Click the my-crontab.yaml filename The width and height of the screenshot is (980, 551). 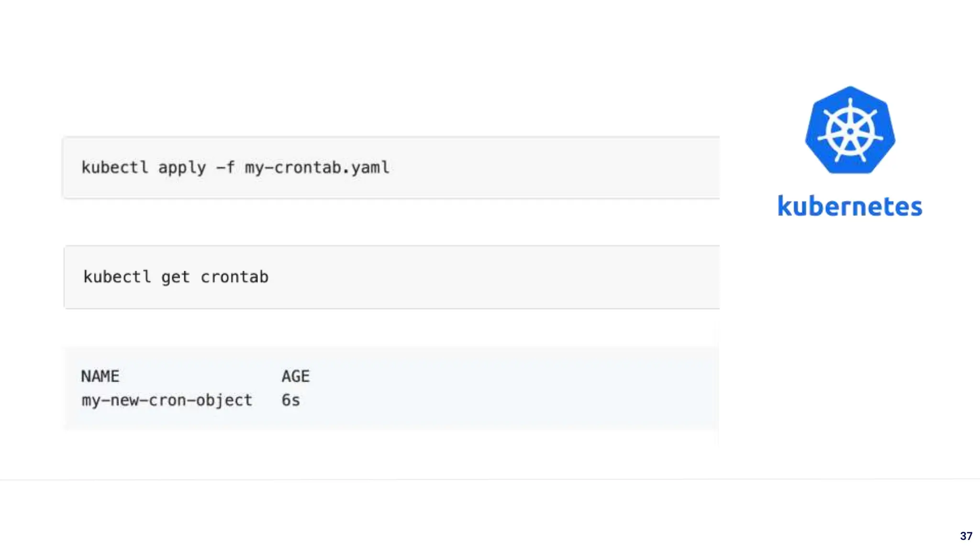click(x=317, y=167)
